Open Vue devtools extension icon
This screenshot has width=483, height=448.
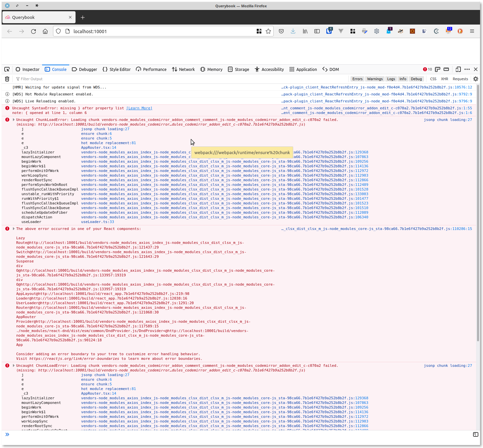click(341, 31)
